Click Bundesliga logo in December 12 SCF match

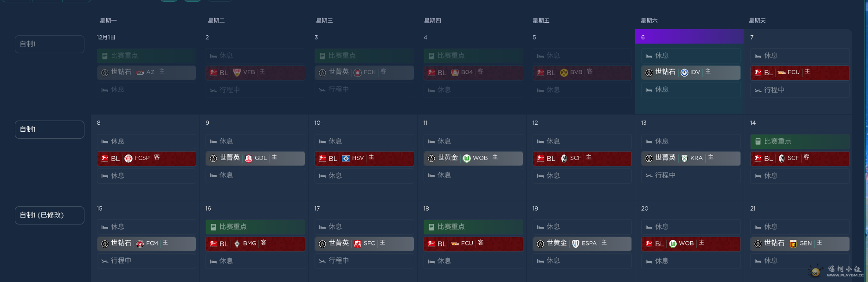(x=540, y=158)
